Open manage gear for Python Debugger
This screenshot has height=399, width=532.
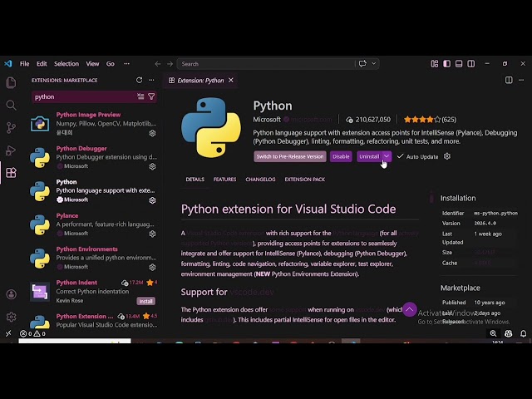point(153,166)
